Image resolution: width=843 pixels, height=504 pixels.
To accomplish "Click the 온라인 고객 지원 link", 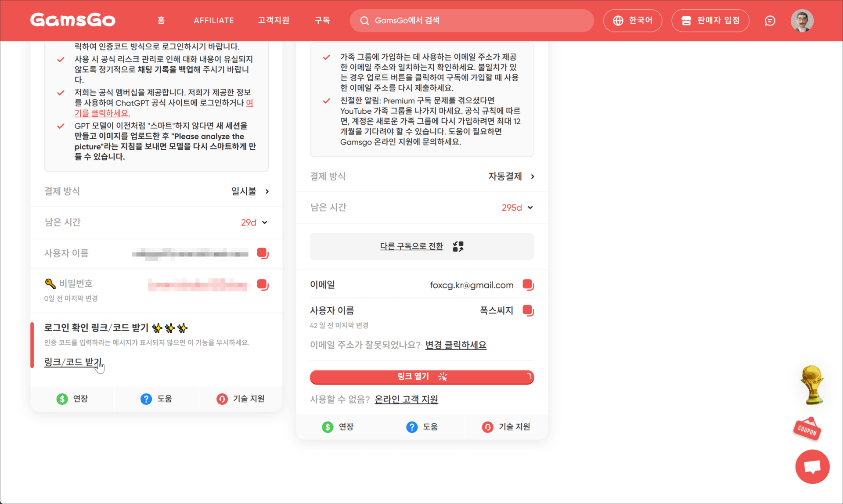I will click(406, 400).
